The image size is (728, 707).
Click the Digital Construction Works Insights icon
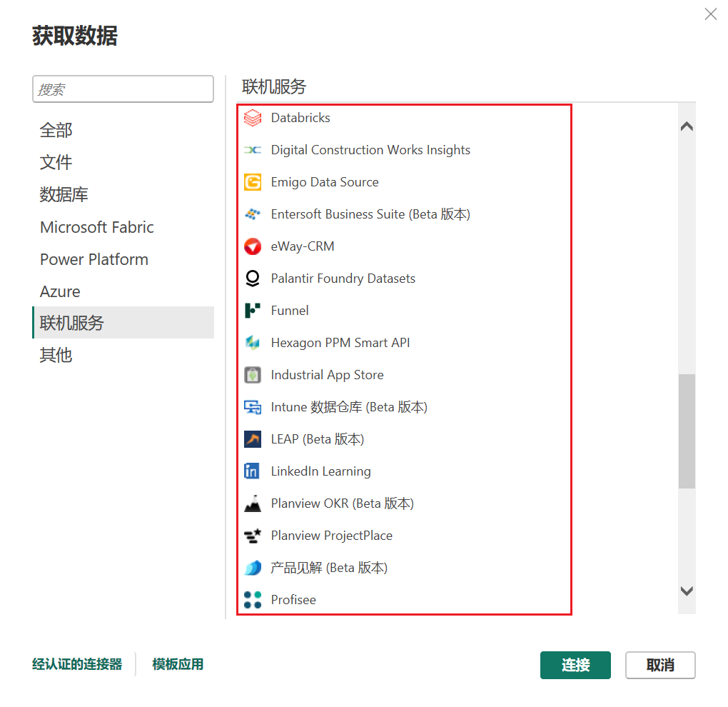(x=253, y=150)
